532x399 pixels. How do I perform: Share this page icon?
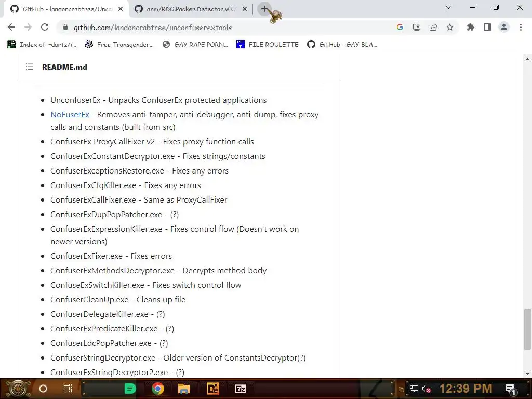click(x=433, y=27)
